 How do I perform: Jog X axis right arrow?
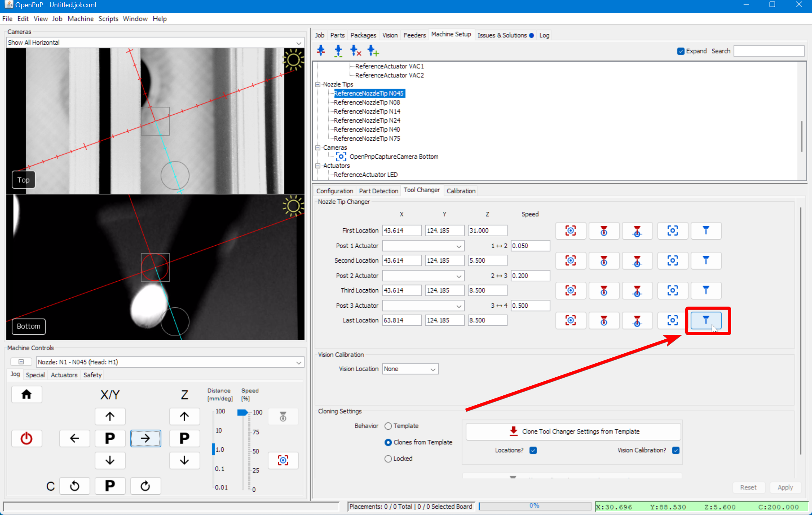coord(145,438)
